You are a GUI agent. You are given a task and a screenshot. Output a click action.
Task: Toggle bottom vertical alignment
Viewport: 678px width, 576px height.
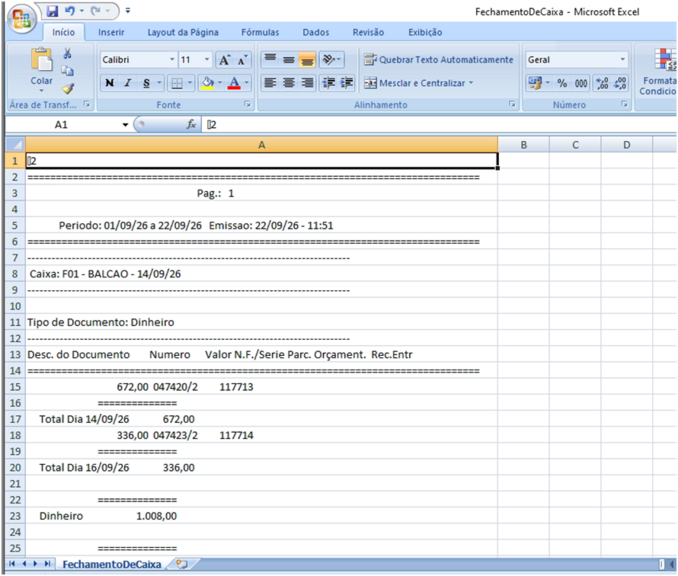point(307,59)
